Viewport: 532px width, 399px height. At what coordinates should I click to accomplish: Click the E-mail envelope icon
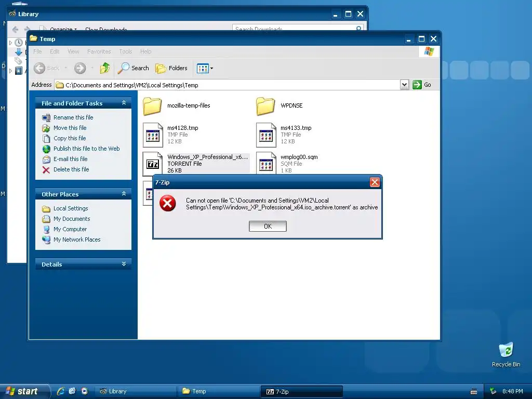(x=46, y=159)
